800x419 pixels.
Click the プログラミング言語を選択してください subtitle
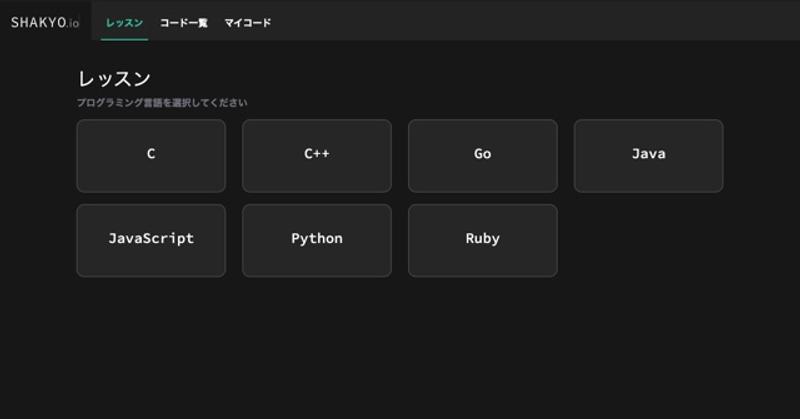pos(162,103)
